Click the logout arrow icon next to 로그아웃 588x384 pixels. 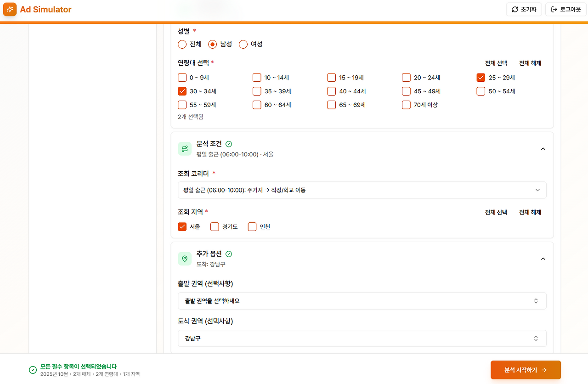pyautogui.click(x=554, y=9)
